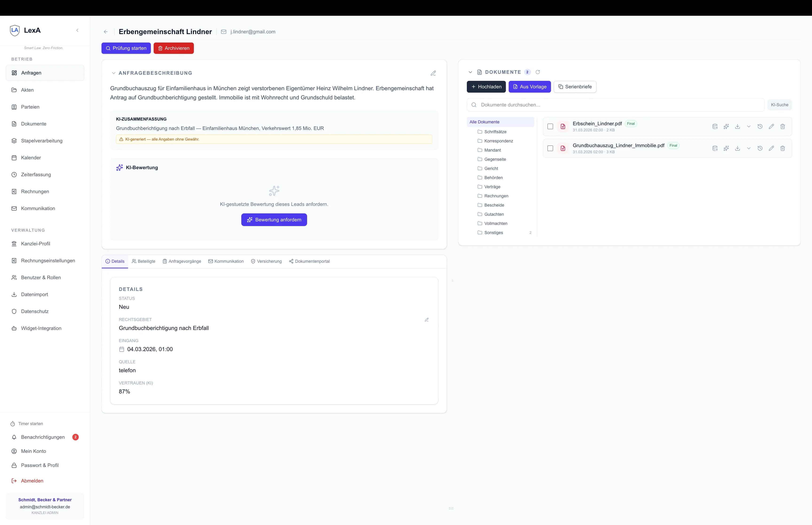Collapse the Anfragebeschreibung section chevron

pyautogui.click(x=114, y=73)
